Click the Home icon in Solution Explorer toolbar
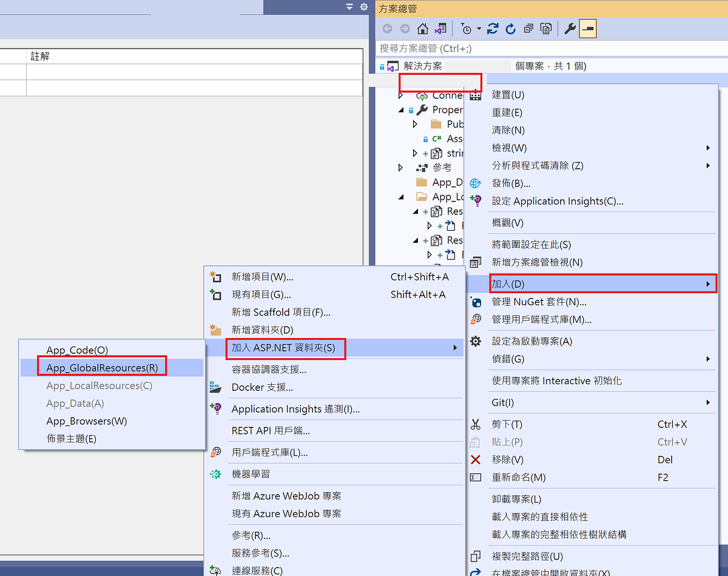This screenshot has width=728, height=576. click(423, 28)
